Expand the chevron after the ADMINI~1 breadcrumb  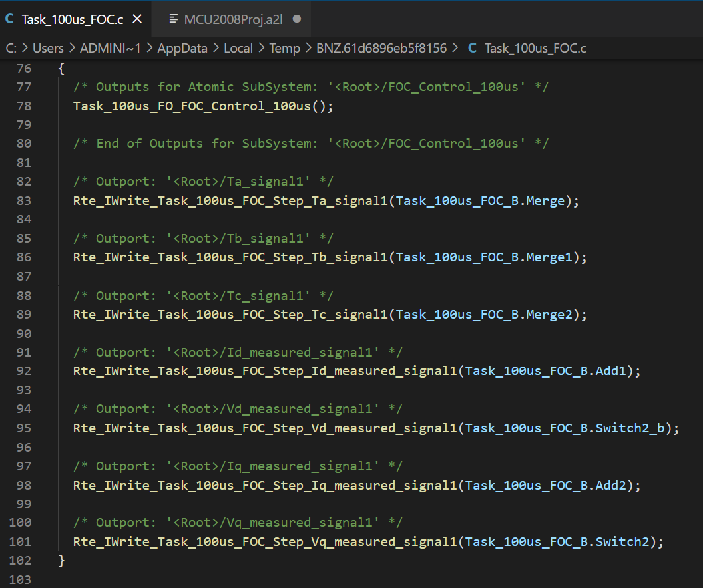[x=149, y=47]
